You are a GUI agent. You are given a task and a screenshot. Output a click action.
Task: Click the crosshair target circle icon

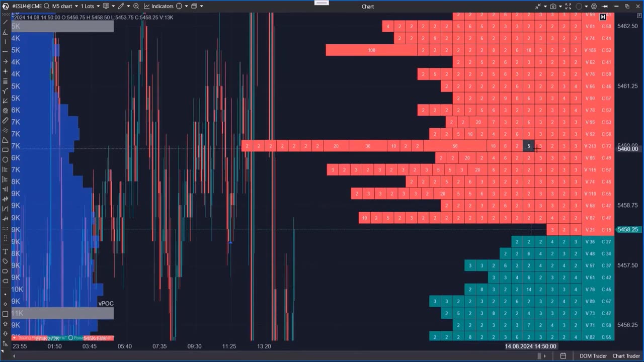(x=179, y=6)
